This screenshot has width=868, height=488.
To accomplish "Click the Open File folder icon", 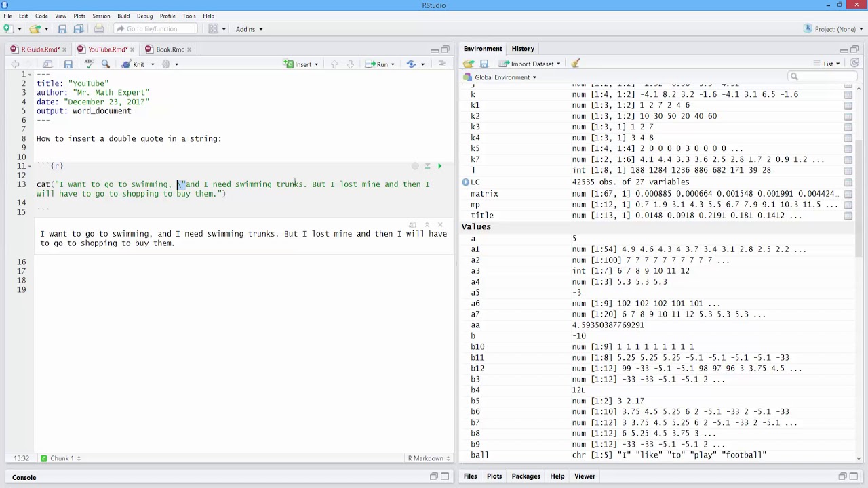I will tap(34, 29).
